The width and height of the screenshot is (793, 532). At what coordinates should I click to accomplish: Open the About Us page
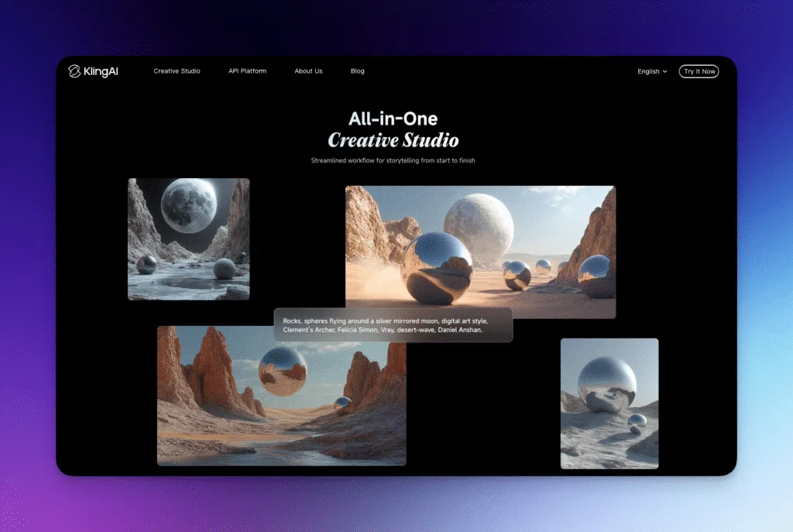308,71
